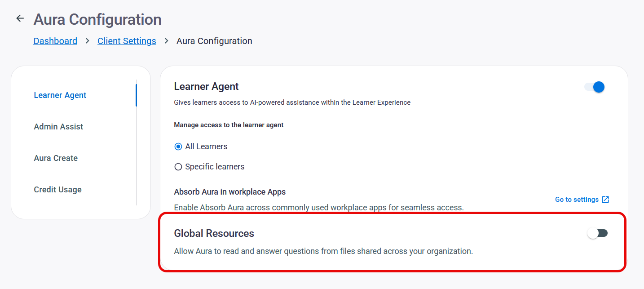The height and width of the screenshot is (289, 644).
Task: Go to the Credit Usage tab
Action: [x=57, y=190]
